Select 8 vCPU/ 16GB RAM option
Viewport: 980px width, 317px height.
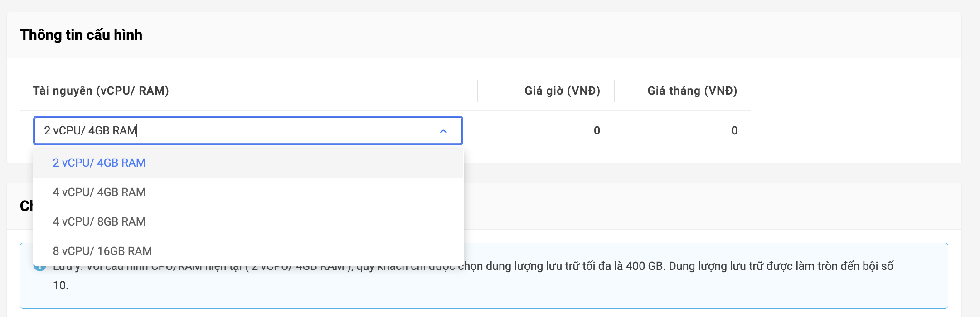click(102, 251)
